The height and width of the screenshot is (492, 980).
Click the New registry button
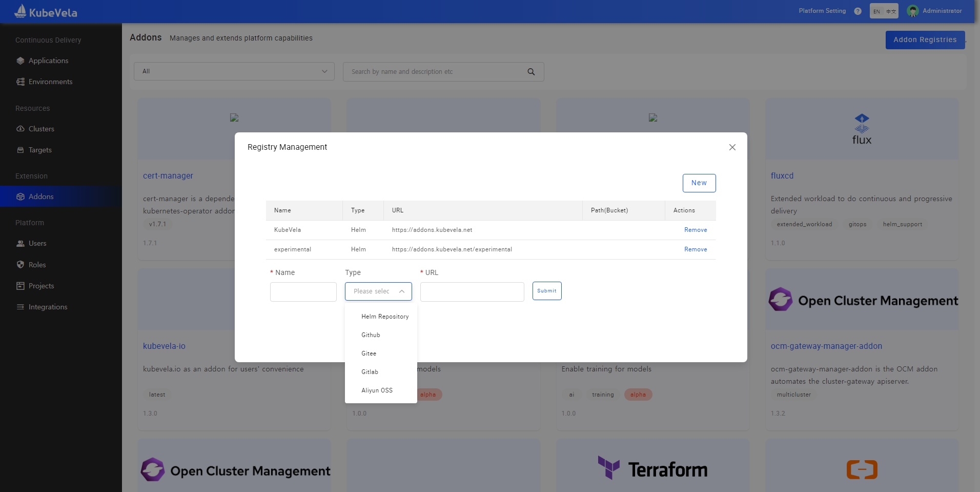pos(699,183)
